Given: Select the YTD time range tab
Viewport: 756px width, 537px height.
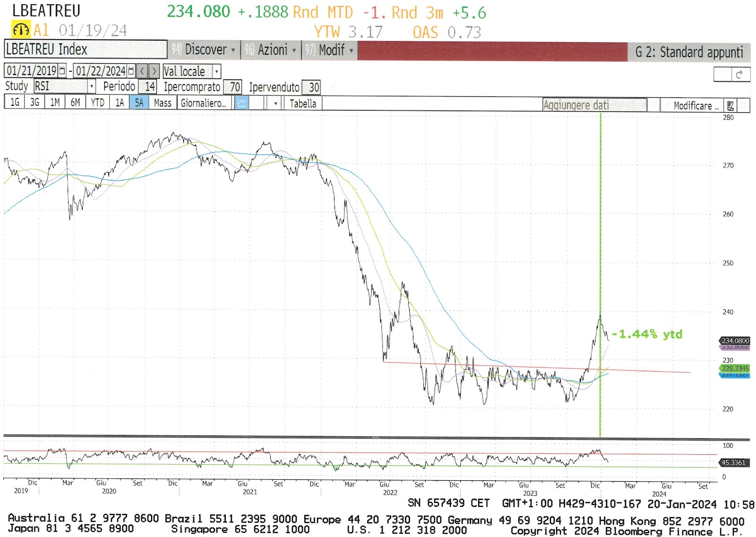Looking at the screenshot, I should tap(98, 102).
